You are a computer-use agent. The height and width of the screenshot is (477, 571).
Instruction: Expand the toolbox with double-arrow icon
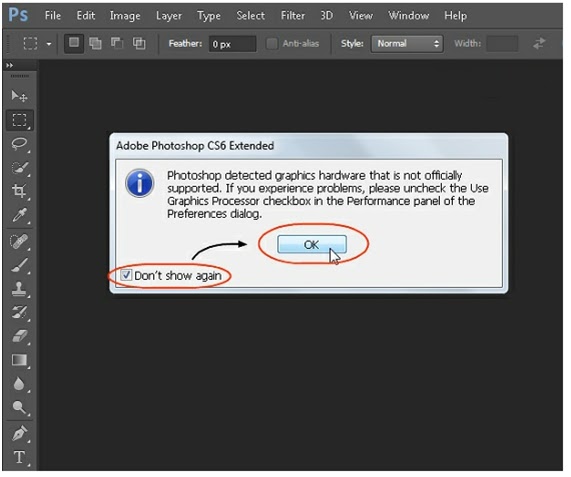point(10,65)
